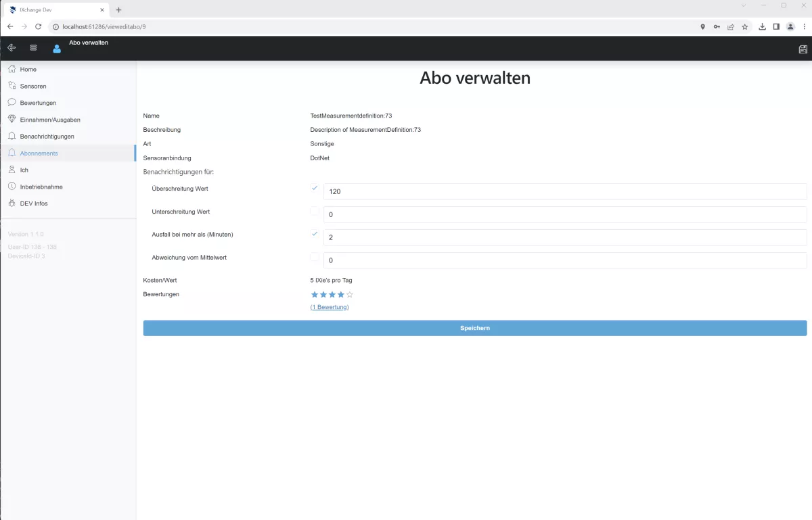Click the fifth empty rating star
The height and width of the screenshot is (520, 812).
point(350,295)
